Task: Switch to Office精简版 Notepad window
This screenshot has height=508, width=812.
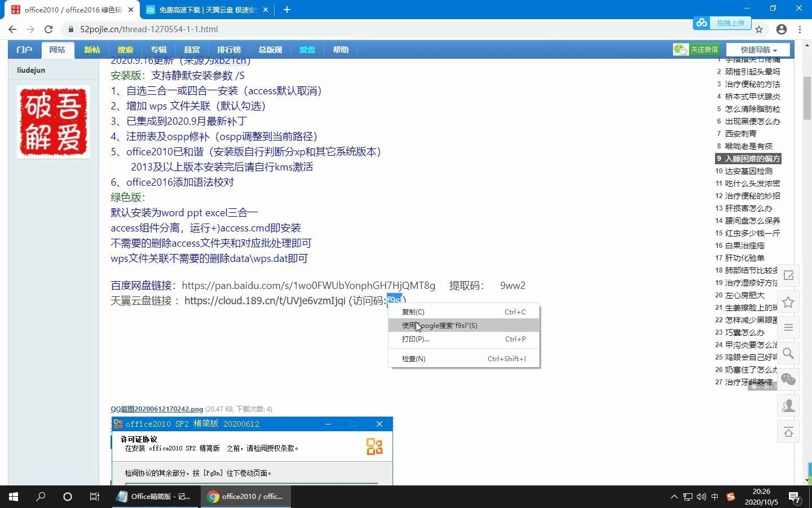Action: [154, 497]
